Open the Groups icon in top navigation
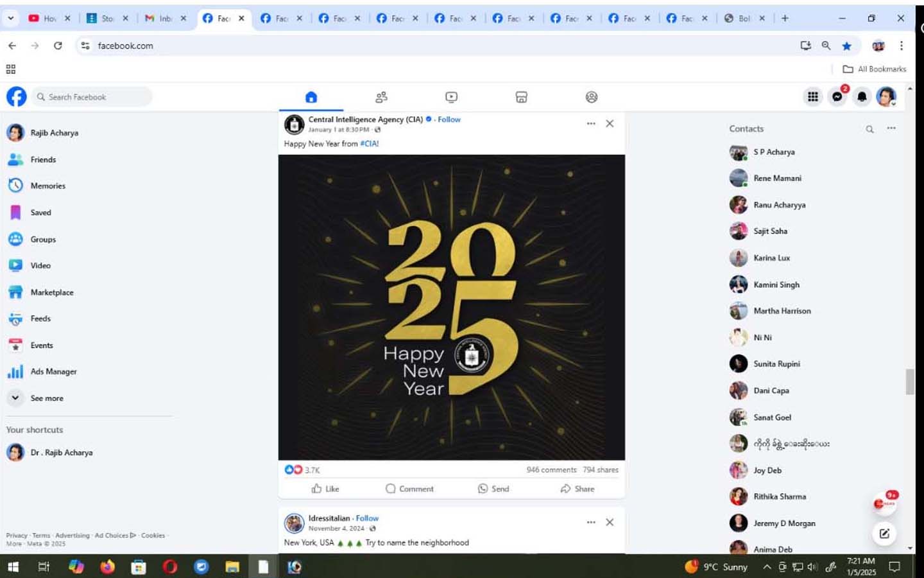Image resolution: width=924 pixels, height=578 pixels. tap(592, 97)
